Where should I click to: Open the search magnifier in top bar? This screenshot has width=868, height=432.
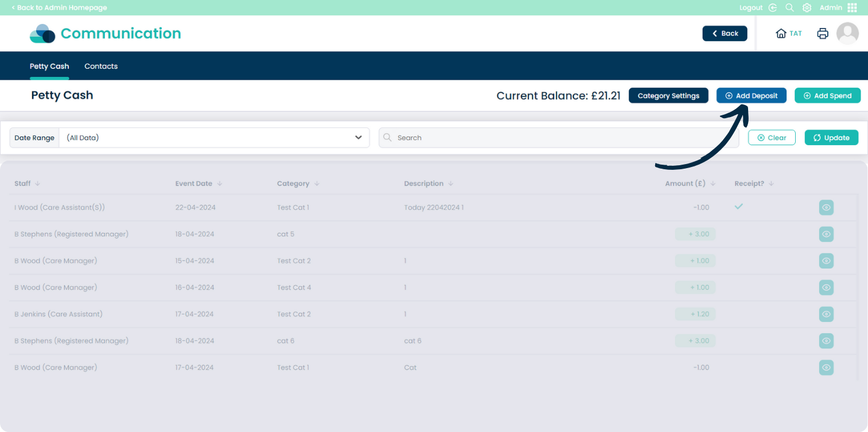pos(789,7)
